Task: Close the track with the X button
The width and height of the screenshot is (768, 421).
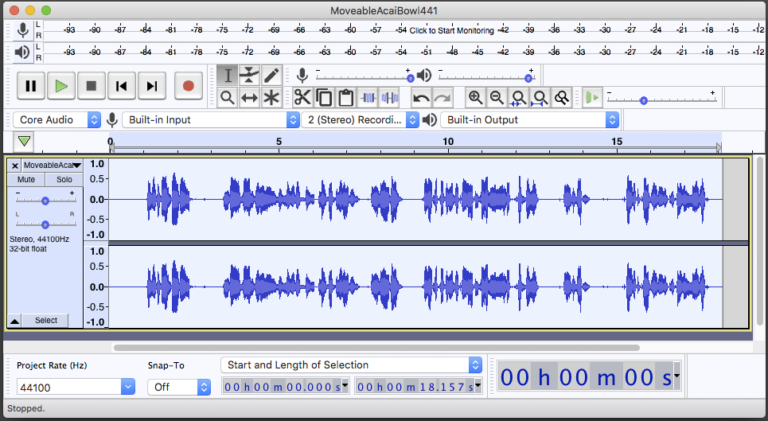Action: (15, 165)
